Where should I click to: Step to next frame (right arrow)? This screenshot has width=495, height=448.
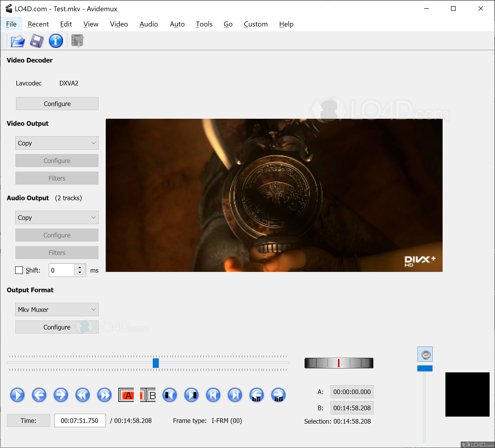[61, 395]
